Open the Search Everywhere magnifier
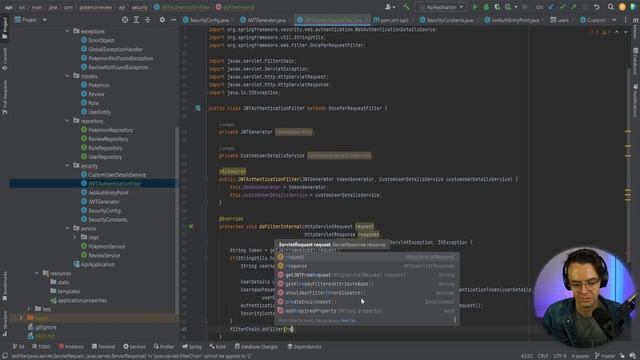 tap(611, 7)
